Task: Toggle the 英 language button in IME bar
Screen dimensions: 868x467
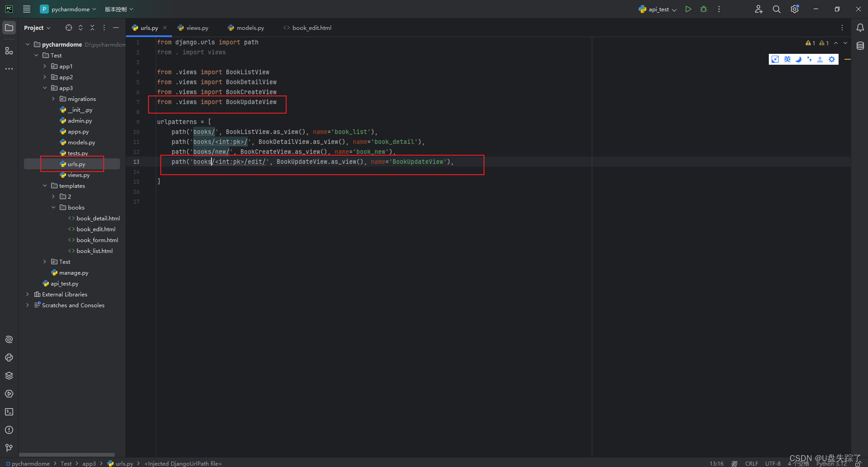Action: pyautogui.click(x=787, y=59)
